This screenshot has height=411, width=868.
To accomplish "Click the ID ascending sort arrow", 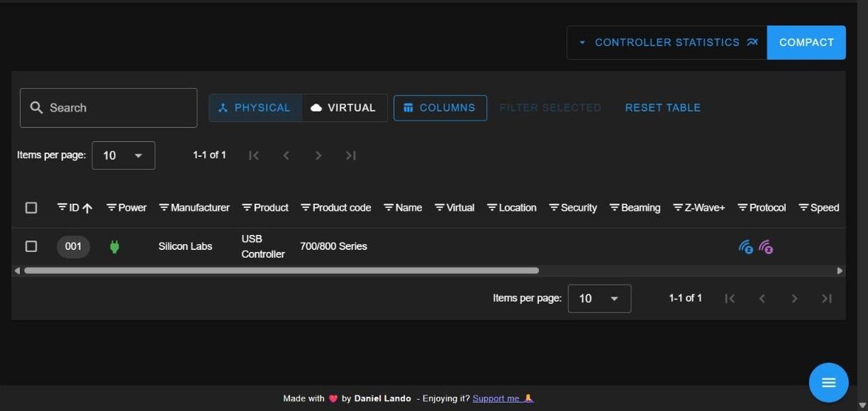I will pyautogui.click(x=87, y=208).
